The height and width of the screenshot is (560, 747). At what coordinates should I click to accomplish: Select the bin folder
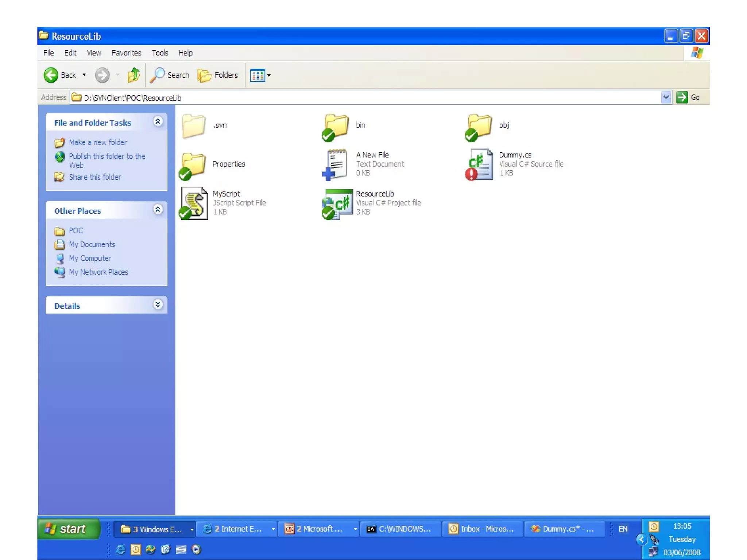336,125
